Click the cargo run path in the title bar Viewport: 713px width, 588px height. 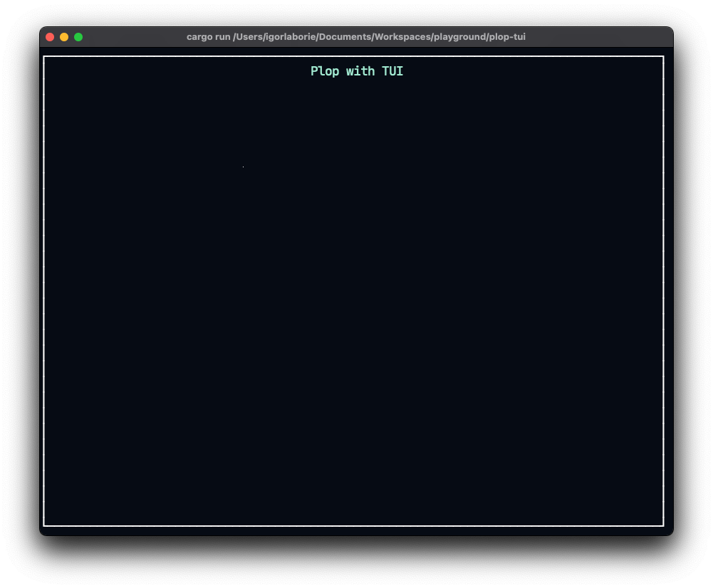tap(356, 36)
